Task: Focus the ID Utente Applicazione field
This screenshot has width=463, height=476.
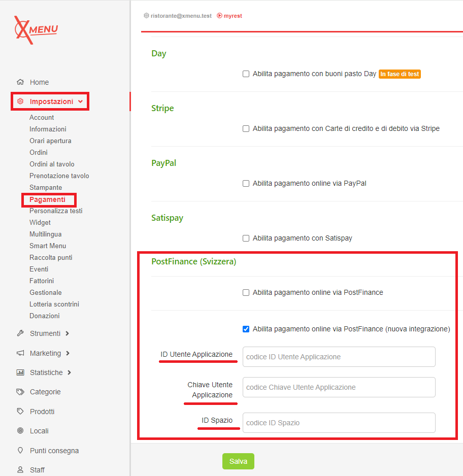Action: [339, 357]
